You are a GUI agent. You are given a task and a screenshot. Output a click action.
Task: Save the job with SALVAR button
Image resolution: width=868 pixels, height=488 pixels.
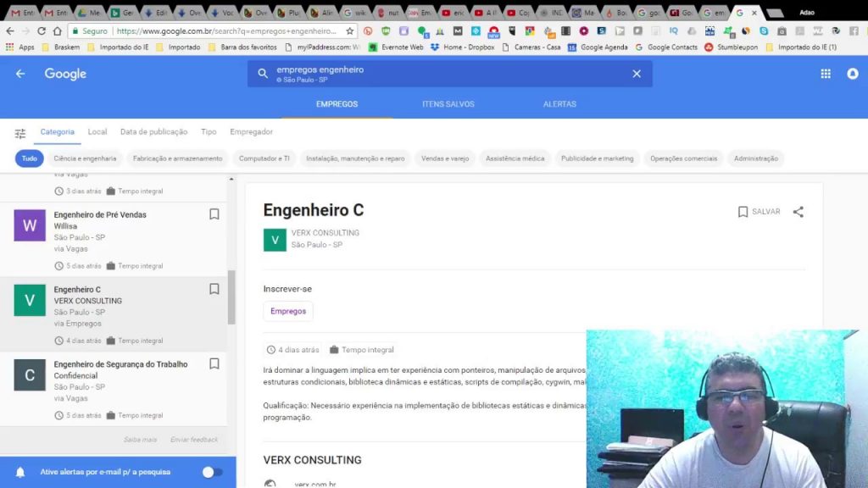coord(759,212)
